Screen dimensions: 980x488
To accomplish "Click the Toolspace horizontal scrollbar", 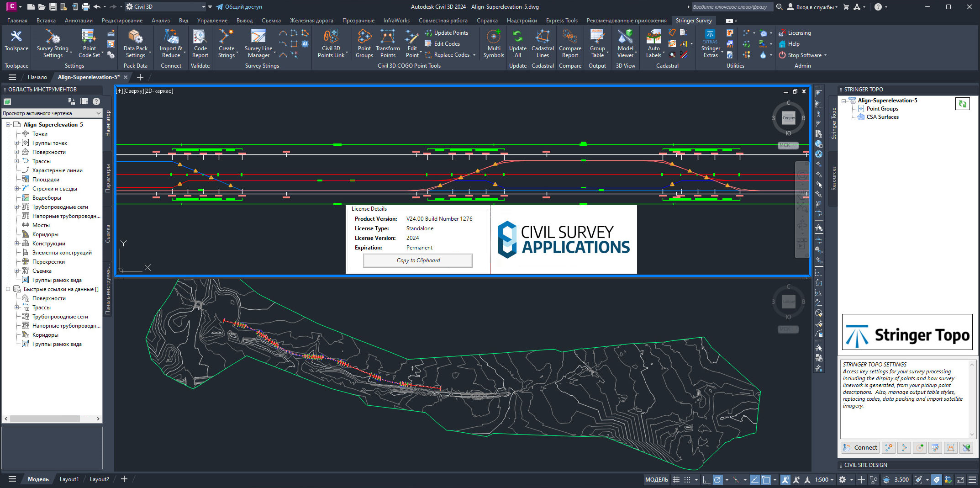I will pos(52,419).
